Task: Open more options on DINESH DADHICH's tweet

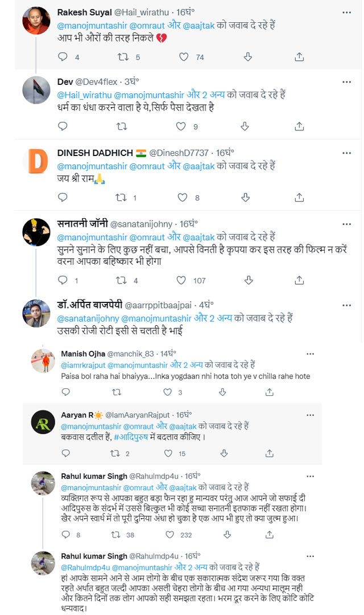Action: click(346, 153)
